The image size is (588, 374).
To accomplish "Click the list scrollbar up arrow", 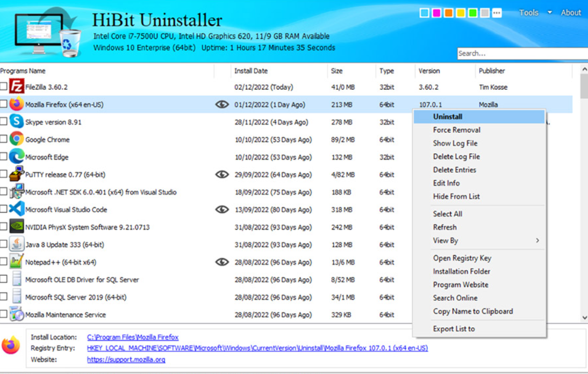I will [584, 69].
